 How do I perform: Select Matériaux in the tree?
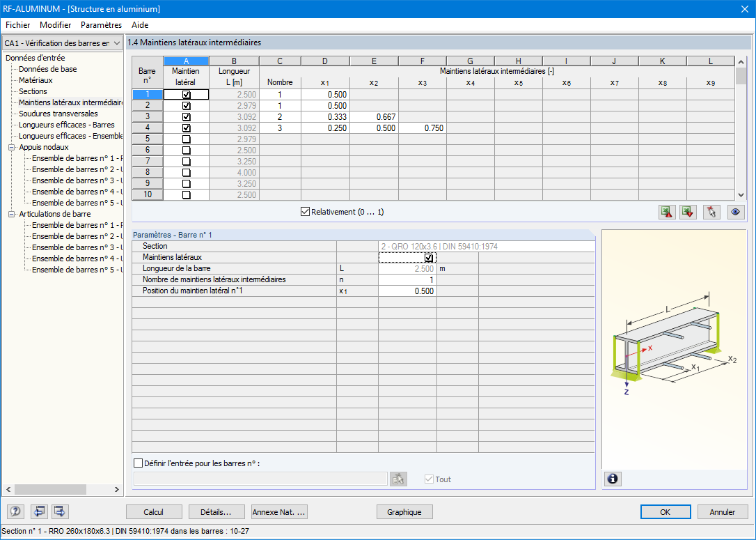coord(36,80)
